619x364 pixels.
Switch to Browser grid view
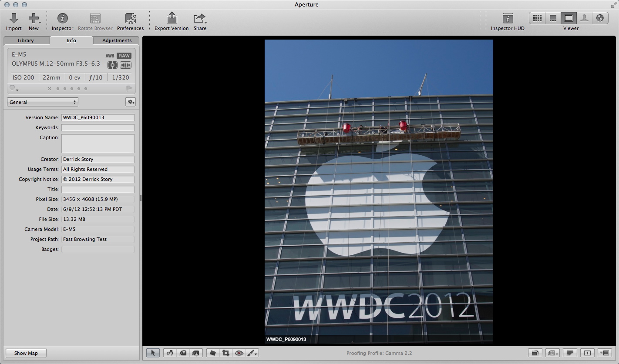click(537, 18)
